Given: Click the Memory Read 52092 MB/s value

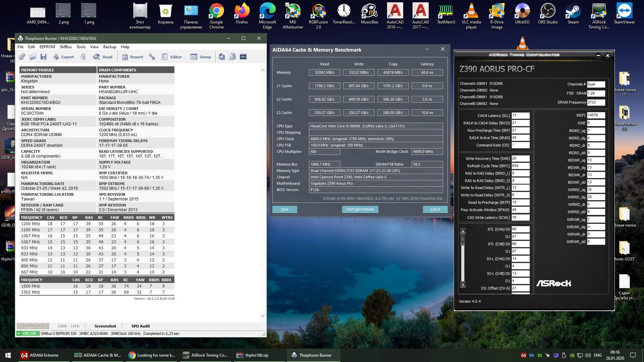Looking at the screenshot, I should 324,72.
